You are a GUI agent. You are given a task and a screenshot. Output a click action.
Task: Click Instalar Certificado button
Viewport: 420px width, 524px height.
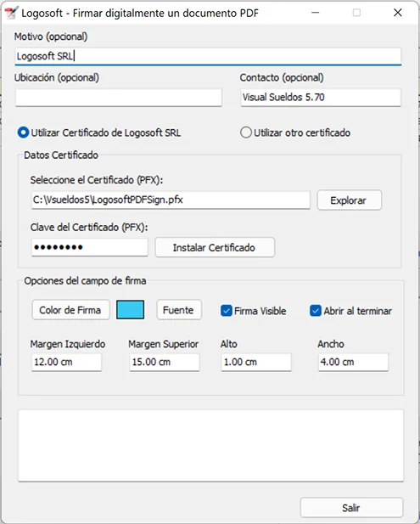[x=215, y=247]
